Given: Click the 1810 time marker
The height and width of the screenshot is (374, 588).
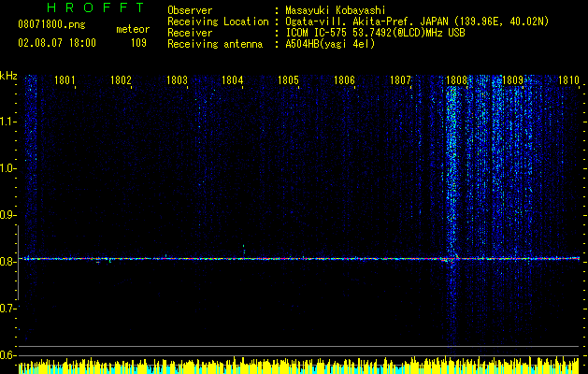Looking at the screenshot, I should pos(568,80).
